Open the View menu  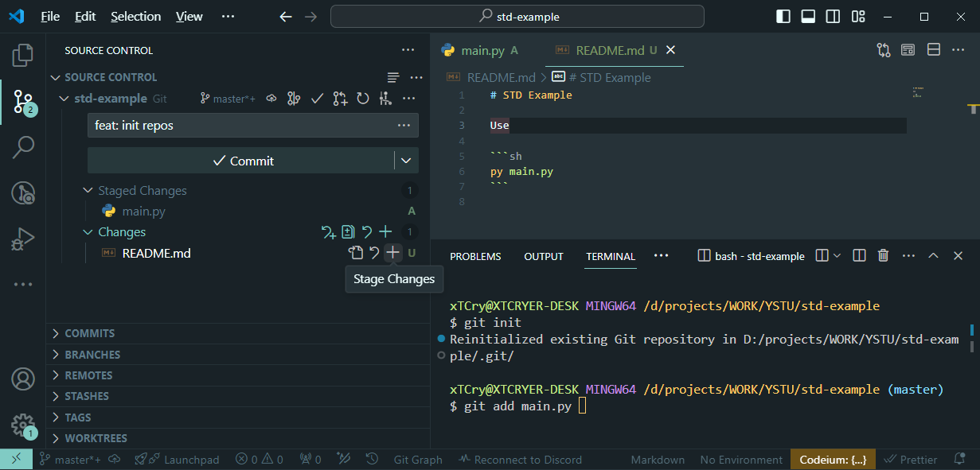(x=189, y=16)
